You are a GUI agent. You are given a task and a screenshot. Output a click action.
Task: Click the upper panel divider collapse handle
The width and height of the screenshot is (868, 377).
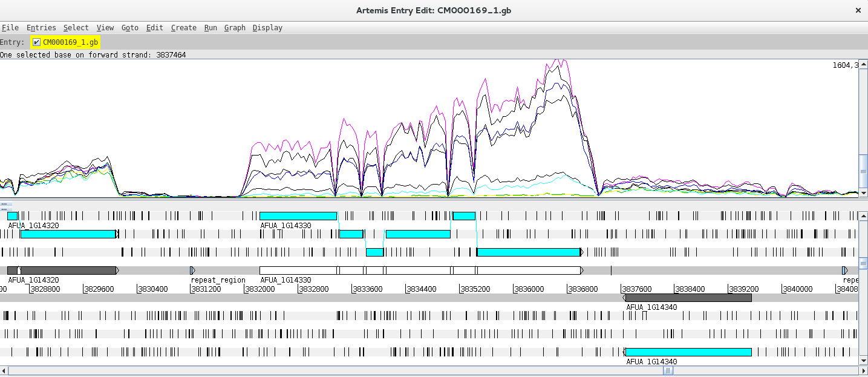(x=5, y=204)
